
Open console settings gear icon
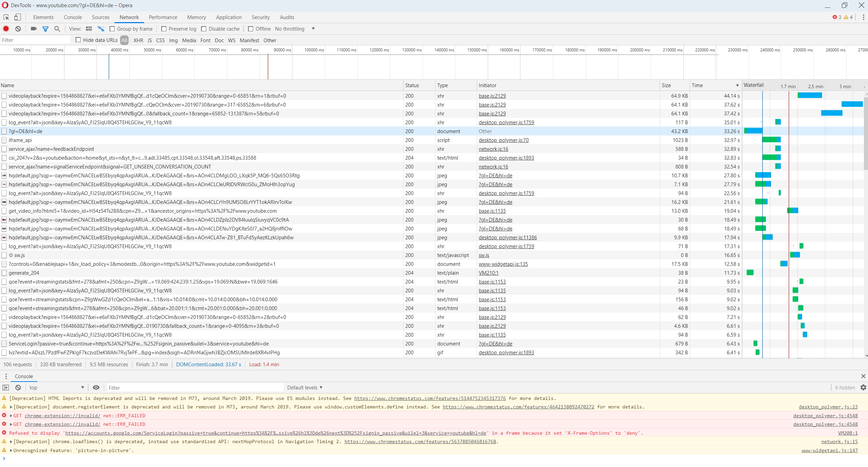pyautogui.click(x=863, y=387)
